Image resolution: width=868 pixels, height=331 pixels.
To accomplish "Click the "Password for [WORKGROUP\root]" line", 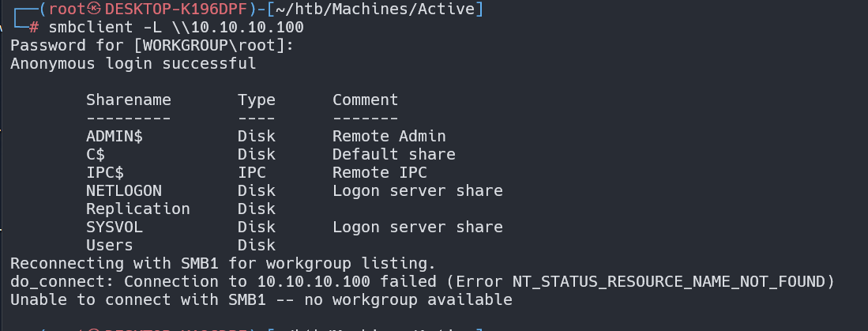I will click(152, 46).
